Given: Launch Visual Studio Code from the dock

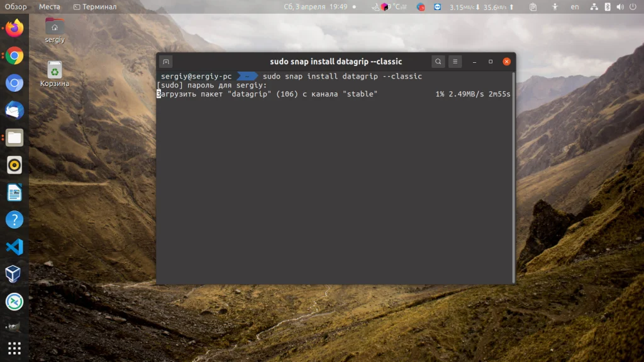Looking at the screenshot, I should pos(14,247).
